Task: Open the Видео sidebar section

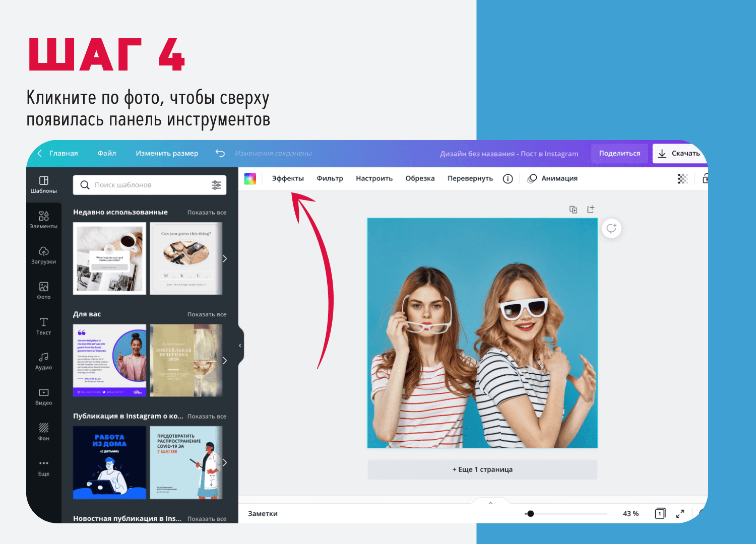Action: click(x=44, y=396)
